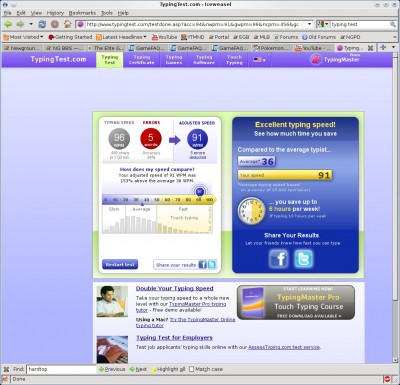
Task: Find Next match in find bar
Action: [x=138, y=369]
